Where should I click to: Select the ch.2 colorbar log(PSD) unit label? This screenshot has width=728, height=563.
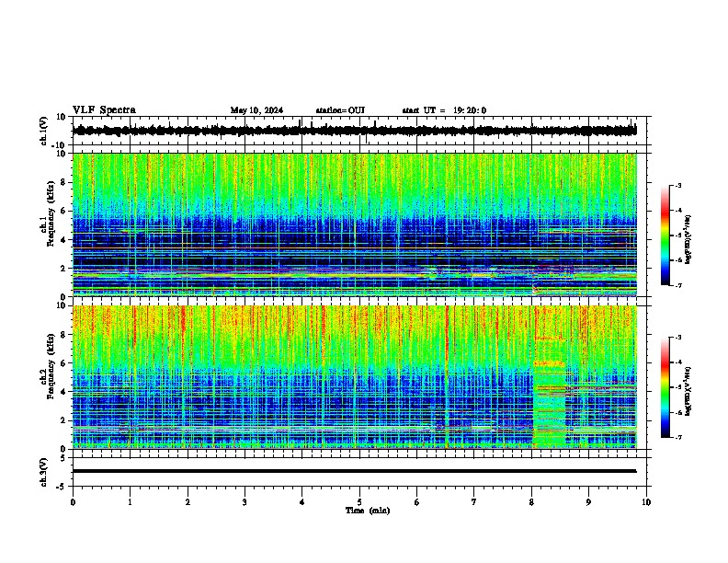click(x=688, y=391)
